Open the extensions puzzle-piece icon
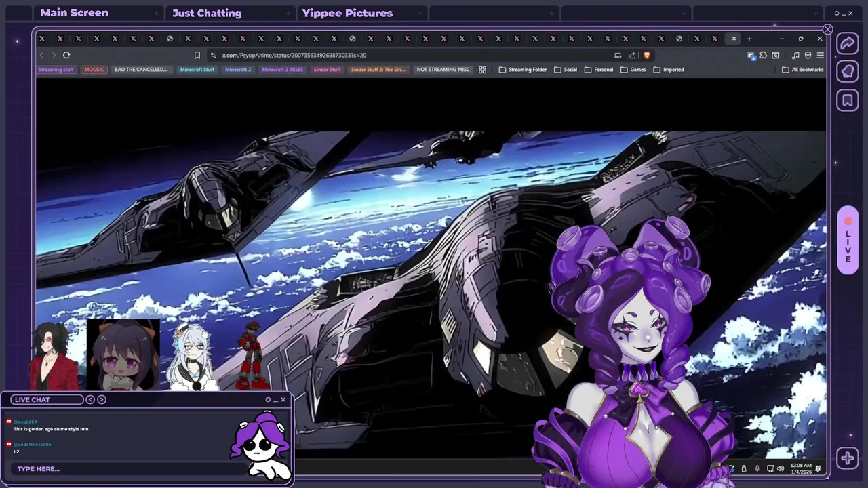 pyautogui.click(x=764, y=55)
